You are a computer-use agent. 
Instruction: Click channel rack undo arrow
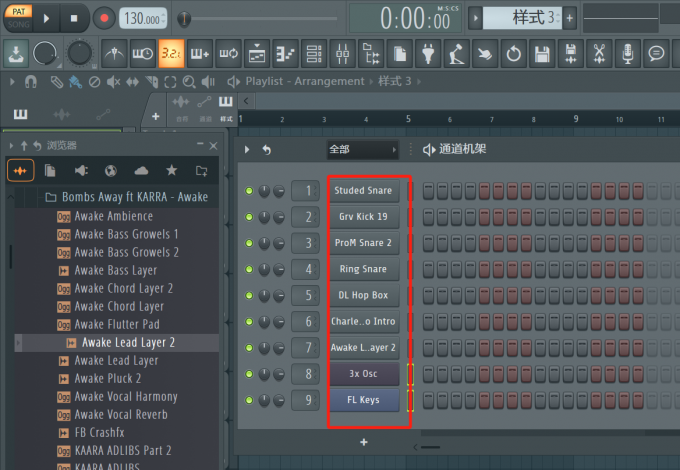pyautogui.click(x=267, y=150)
